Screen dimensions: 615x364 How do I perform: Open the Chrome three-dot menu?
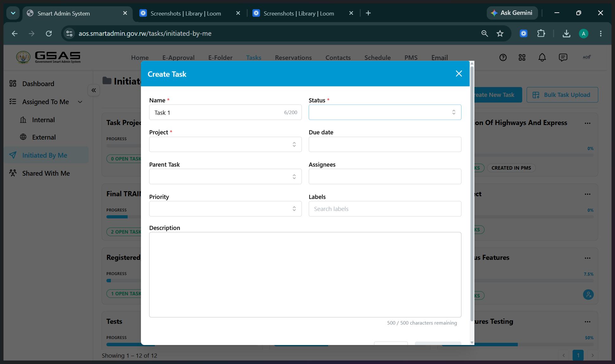600,34
